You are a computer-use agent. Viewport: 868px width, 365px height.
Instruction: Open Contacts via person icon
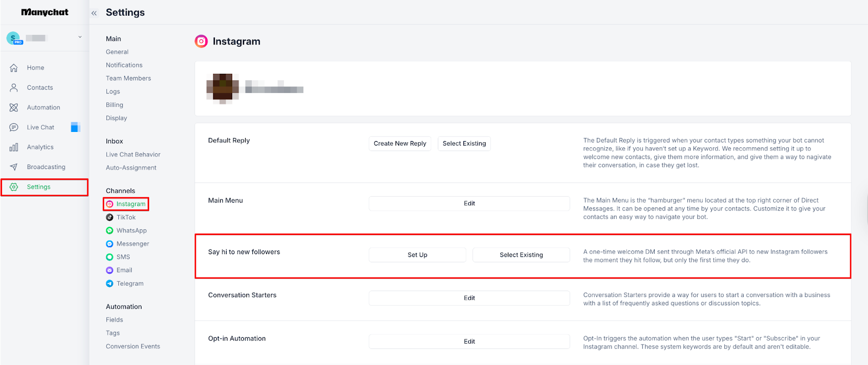[14, 87]
